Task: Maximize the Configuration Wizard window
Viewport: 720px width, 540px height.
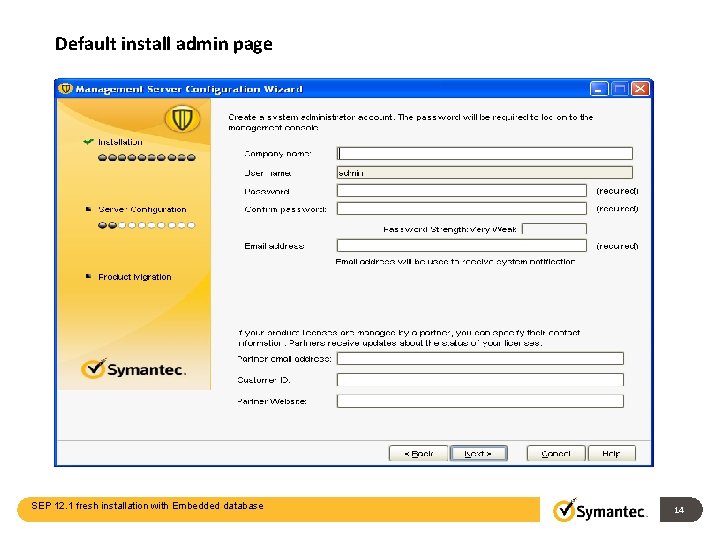Action: pos(619,89)
